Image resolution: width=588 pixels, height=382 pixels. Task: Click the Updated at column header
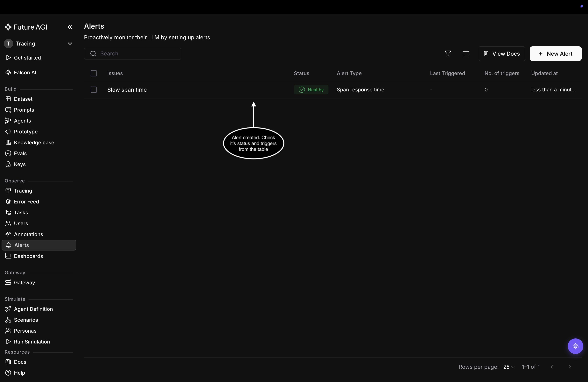544,73
